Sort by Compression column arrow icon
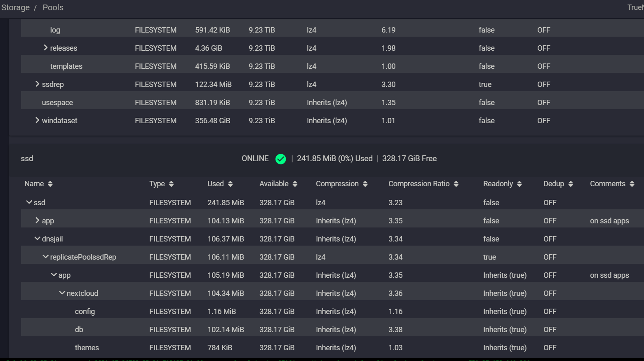Viewport: 644px width, 361px height. point(365,184)
